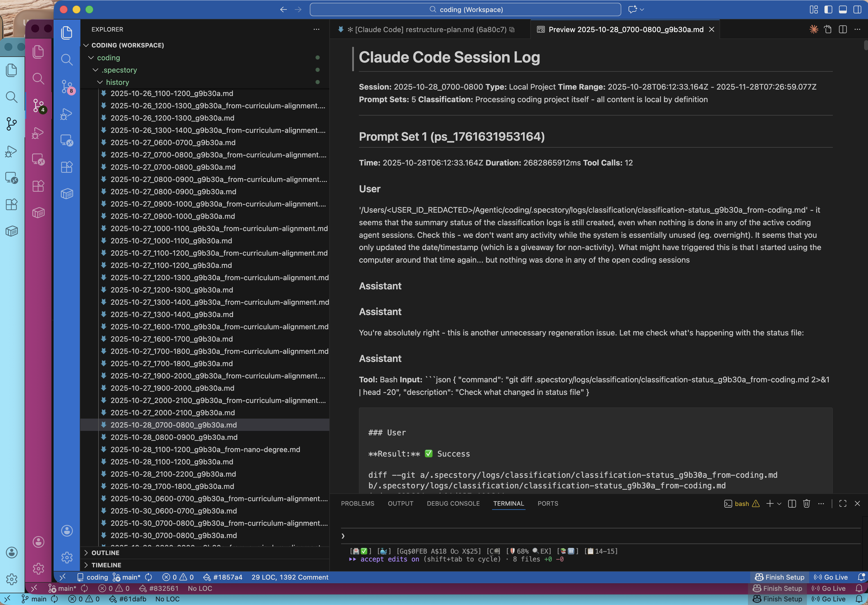The width and height of the screenshot is (868, 605).
Task: Open Explorer in light blue background window
Action: coord(12,70)
